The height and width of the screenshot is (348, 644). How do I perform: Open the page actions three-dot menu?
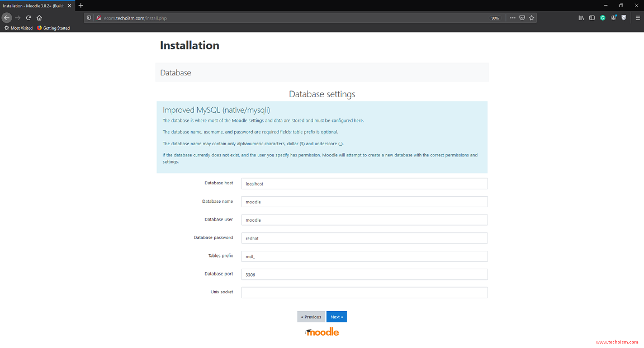pos(513,18)
